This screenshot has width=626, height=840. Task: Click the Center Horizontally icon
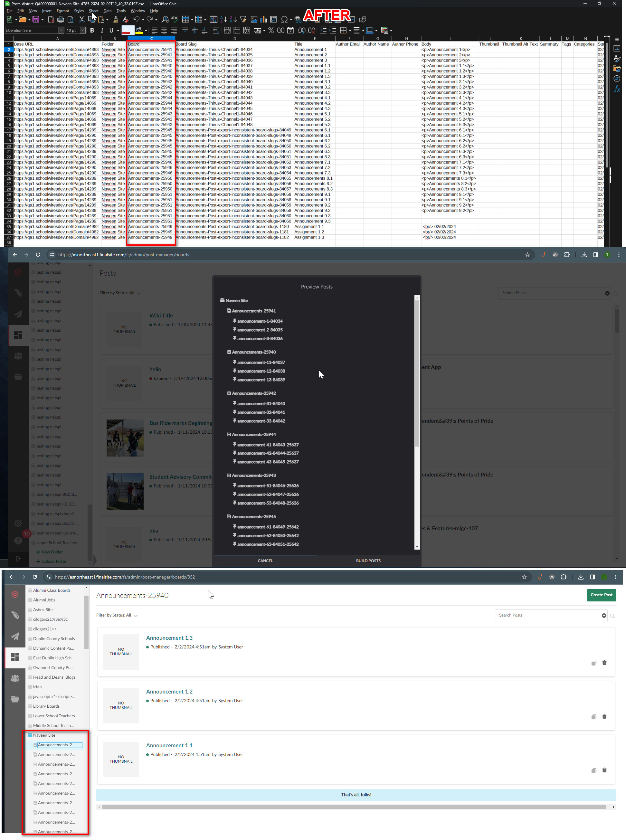tap(164, 30)
